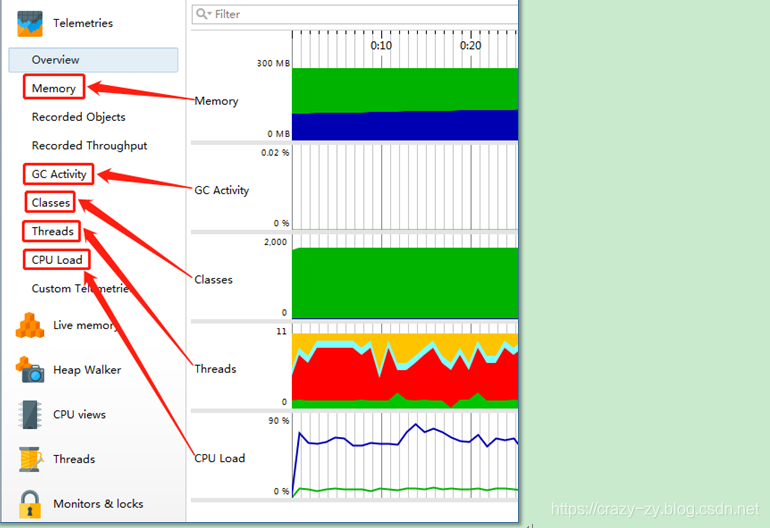The width and height of the screenshot is (770, 528).
Task: Click the CPU views section label
Action: pyautogui.click(x=80, y=415)
